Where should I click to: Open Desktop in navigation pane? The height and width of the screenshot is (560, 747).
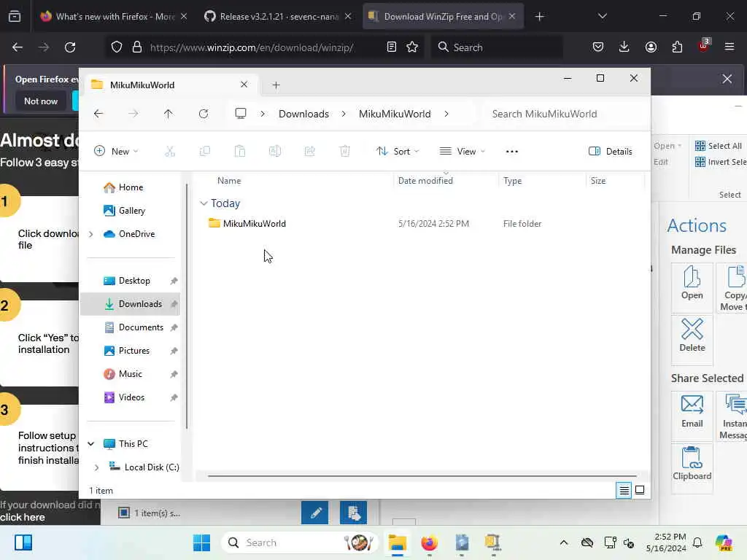click(134, 281)
